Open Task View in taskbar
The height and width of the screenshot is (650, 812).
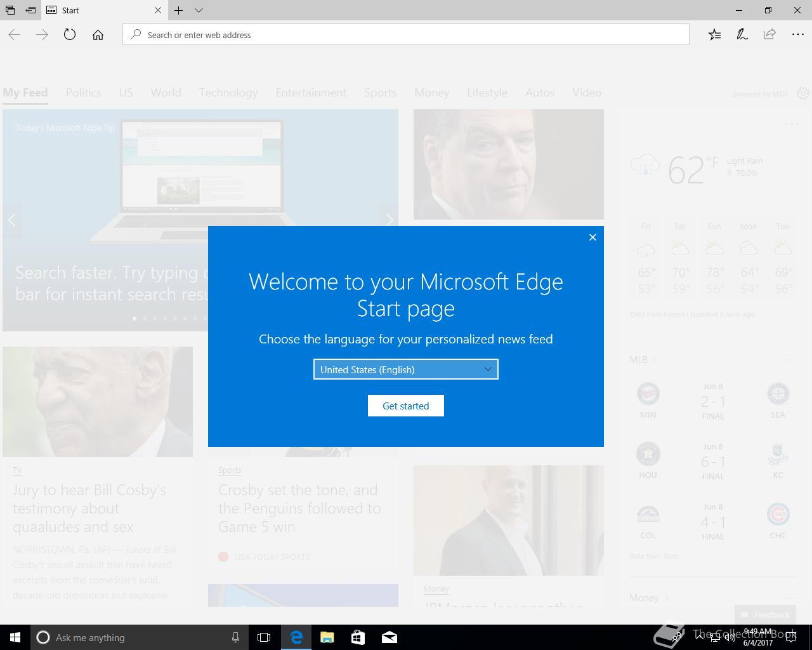[264, 637]
